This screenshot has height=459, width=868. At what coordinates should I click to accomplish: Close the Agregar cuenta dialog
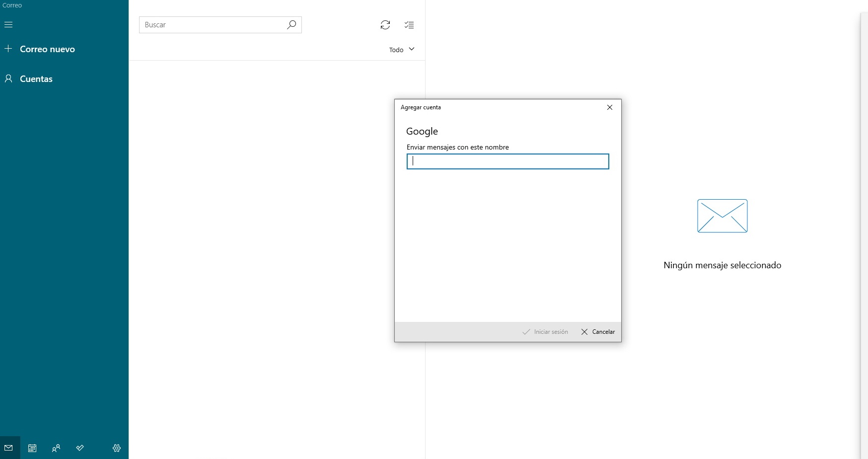[x=610, y=107]
